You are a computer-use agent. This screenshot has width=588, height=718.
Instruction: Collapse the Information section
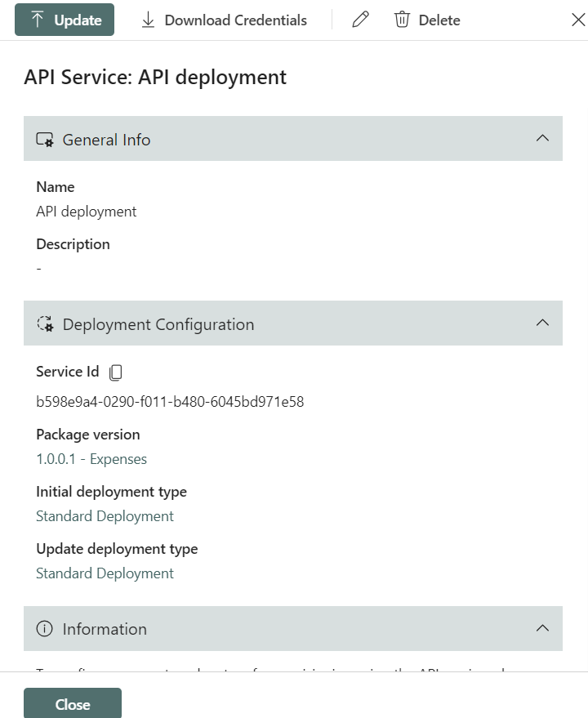click(x=542, y=628)
